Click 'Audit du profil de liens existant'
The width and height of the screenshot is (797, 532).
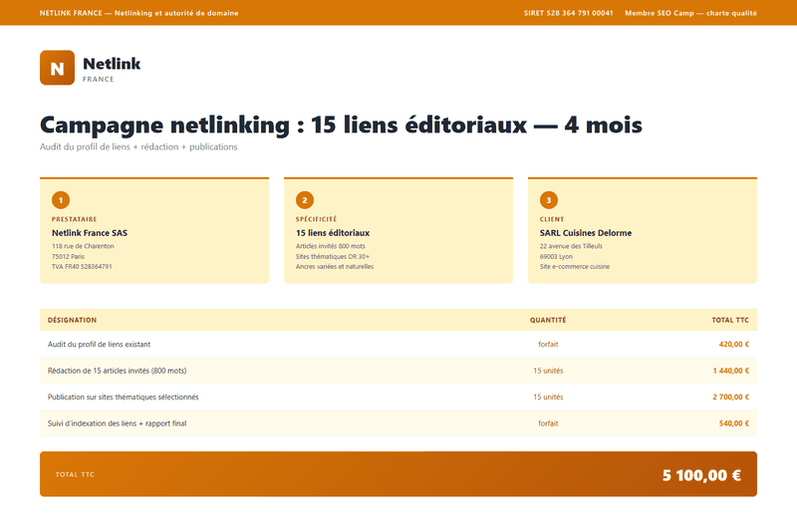click(x=99, y=345)
